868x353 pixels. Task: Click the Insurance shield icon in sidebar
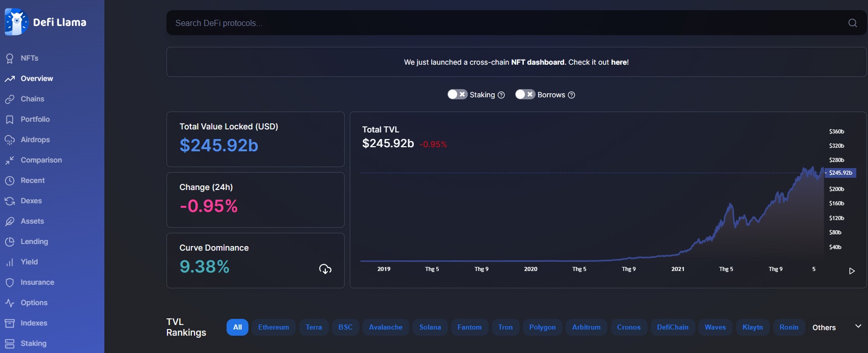[10, 283]
